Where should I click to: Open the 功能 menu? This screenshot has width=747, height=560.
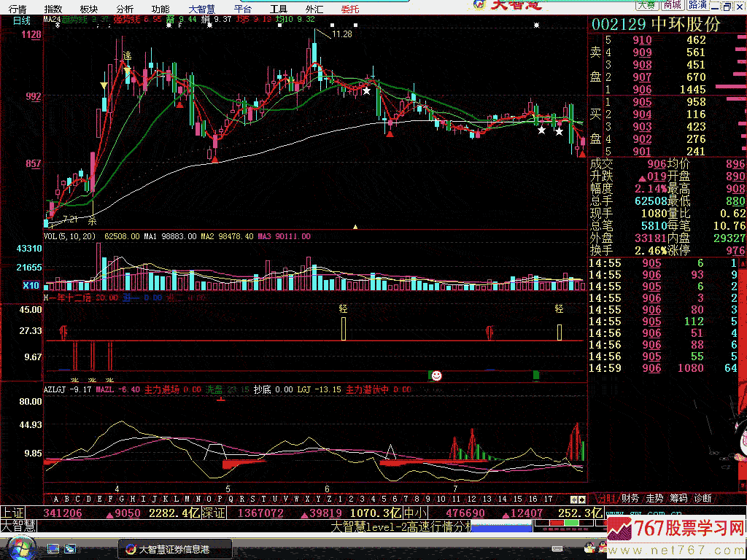(x=160, y=9)
